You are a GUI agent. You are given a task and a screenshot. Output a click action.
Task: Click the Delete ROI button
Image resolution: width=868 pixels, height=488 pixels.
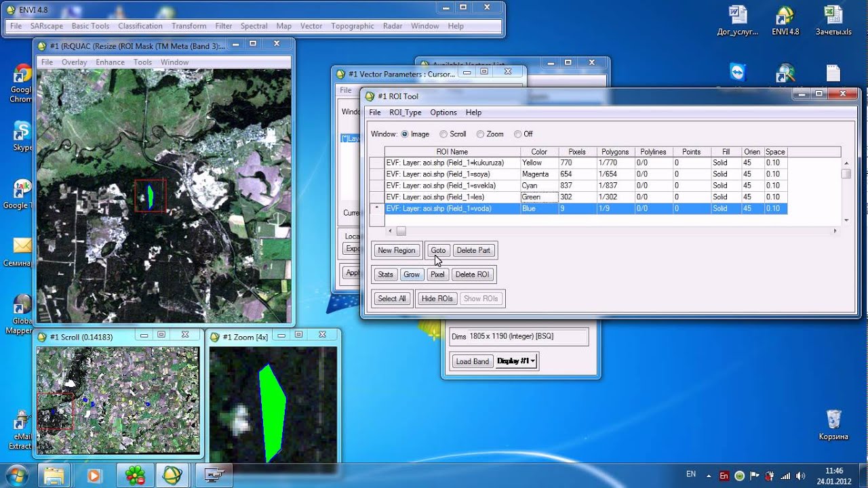click(x=472, y=274)
